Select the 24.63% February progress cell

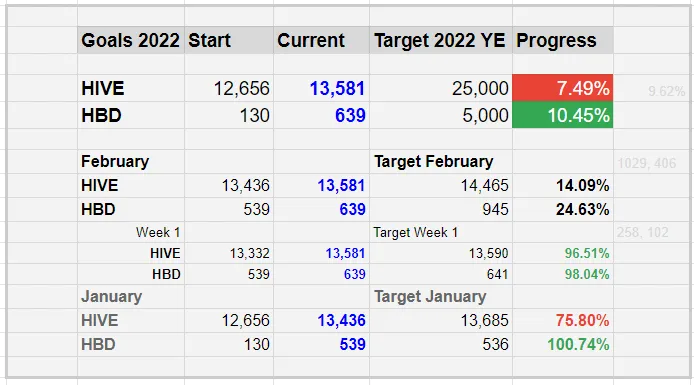pos(563,209)
